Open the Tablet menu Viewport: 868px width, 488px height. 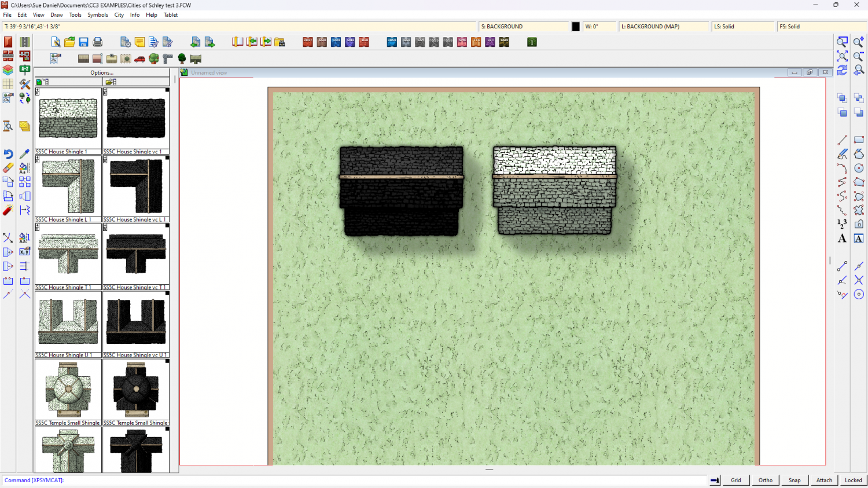tap(171, 15)
